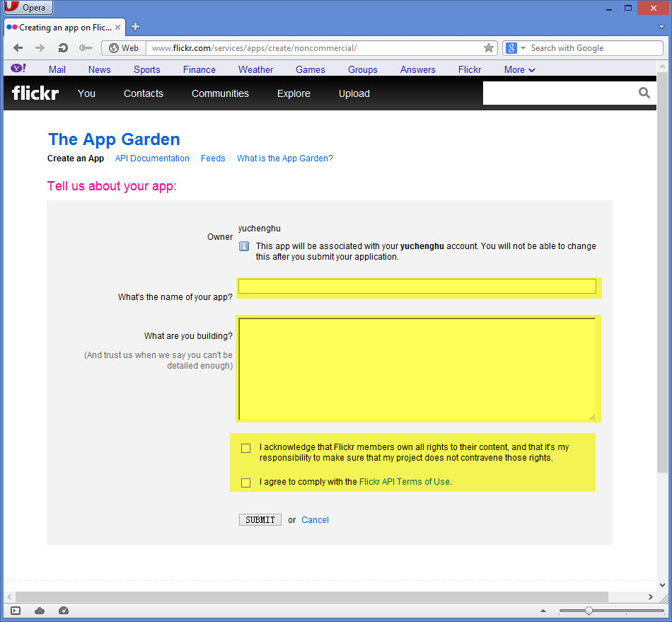672x622 pixels.
Task: Open the Communities menu on Flickr
Action: coord(220,93)
